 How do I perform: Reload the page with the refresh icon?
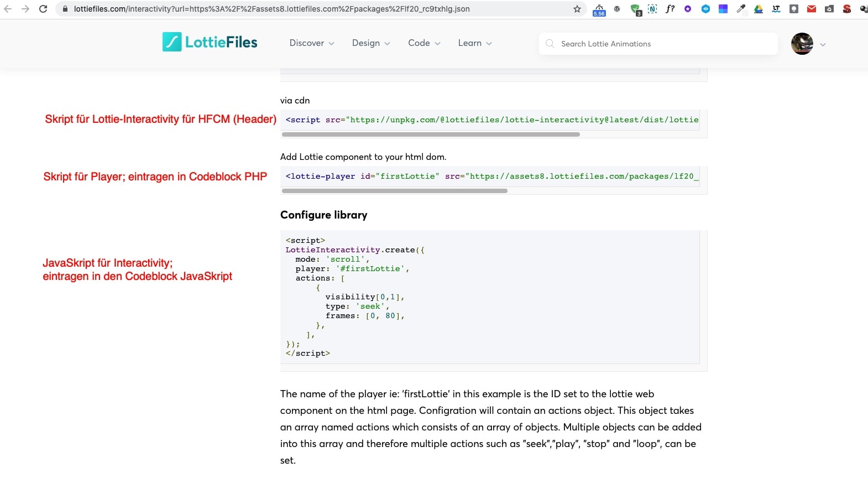(43, 9)
